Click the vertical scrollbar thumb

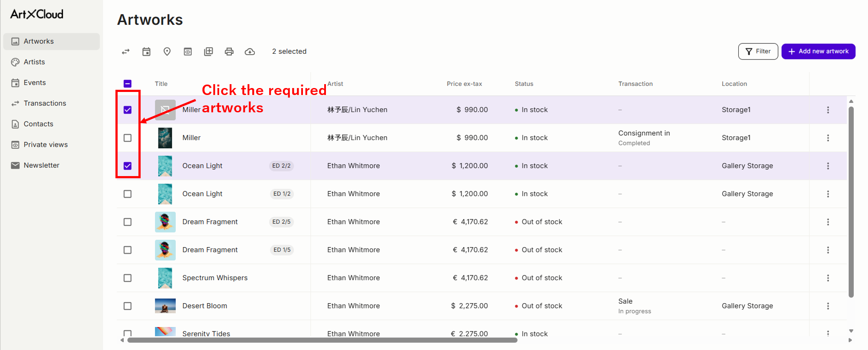pos(851,202)
